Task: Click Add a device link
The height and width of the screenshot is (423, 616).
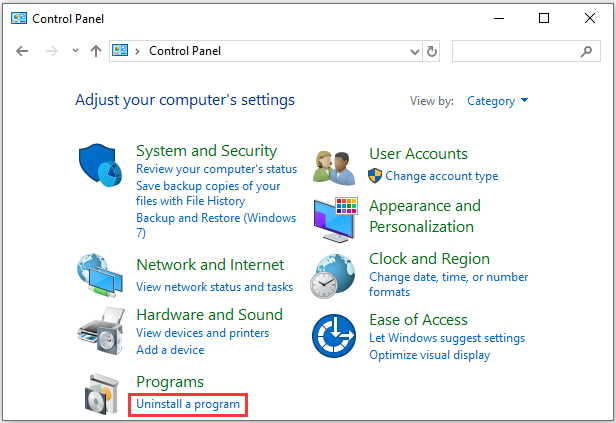Action: [170, 350]
